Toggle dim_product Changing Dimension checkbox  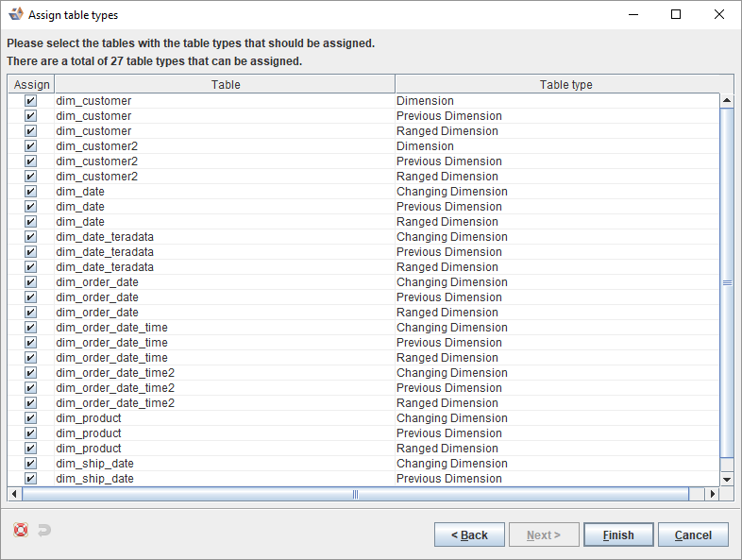[x=30, y=418]
